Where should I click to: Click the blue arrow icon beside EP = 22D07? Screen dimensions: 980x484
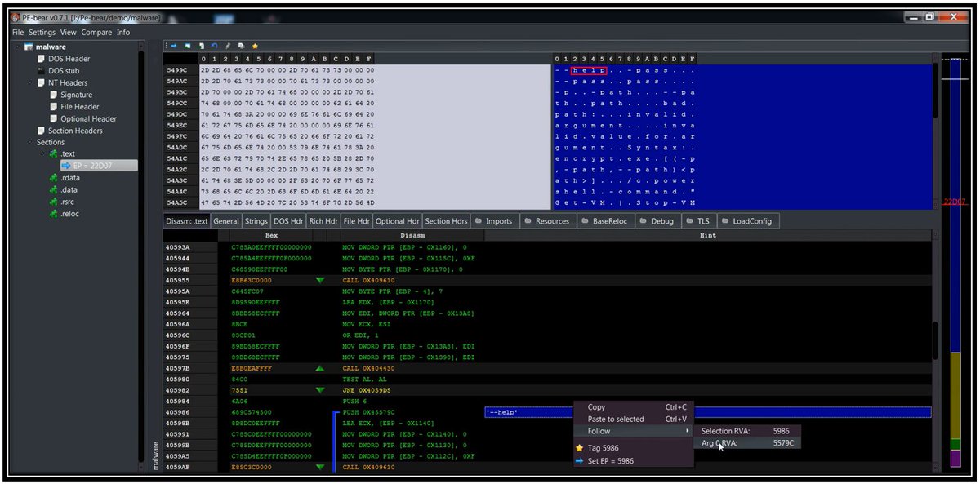(67, 166)
